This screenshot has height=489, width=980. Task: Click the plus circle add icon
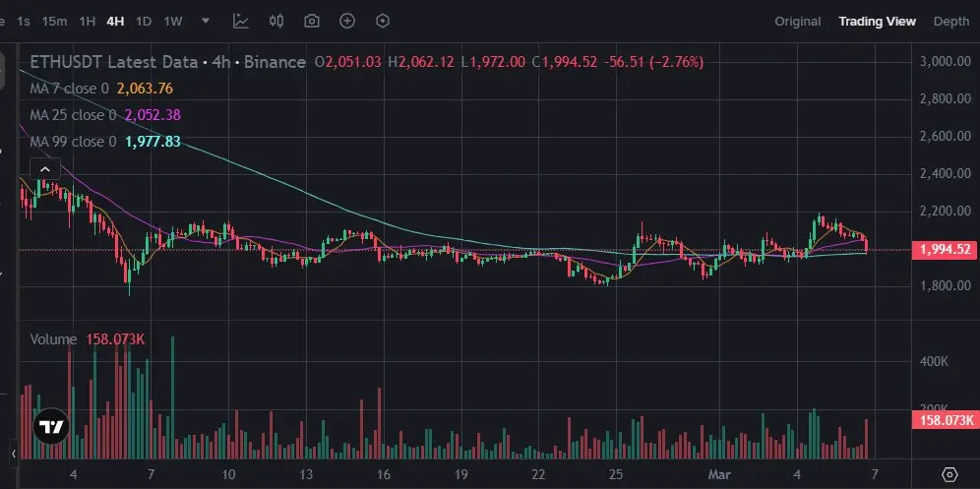[x=347, y=22]
